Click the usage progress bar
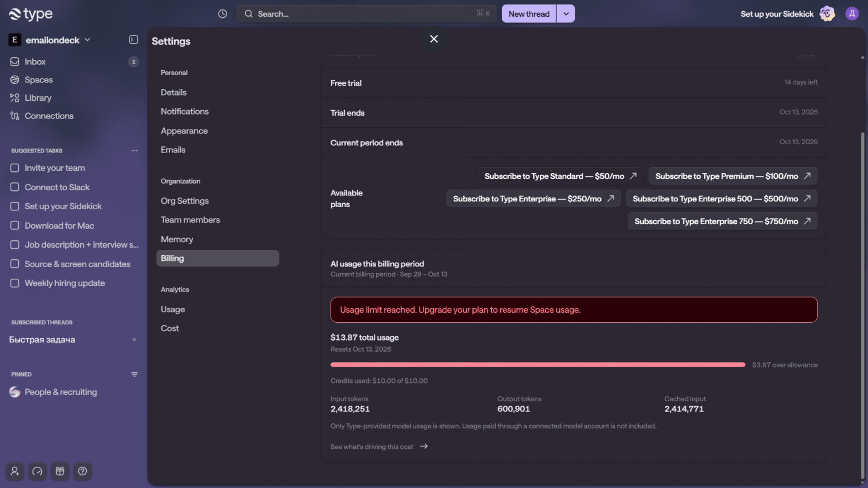This screenshot has width=868, height=488. pyautogui.click(x=538, y=365)
